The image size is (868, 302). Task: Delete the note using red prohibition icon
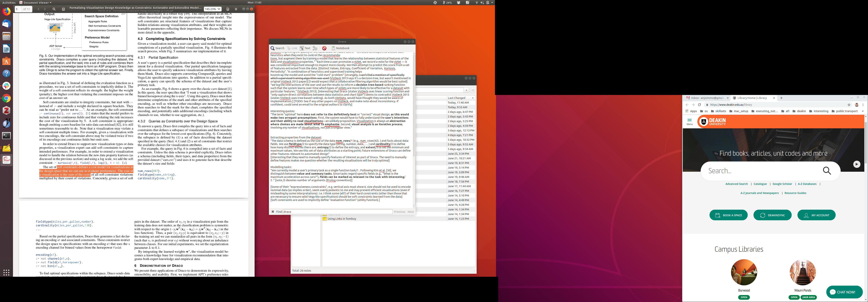[x=324, y=48]
